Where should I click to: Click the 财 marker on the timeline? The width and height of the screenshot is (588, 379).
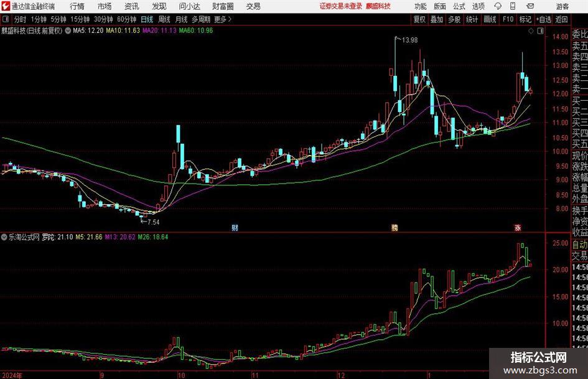click(x=235, y=227)
